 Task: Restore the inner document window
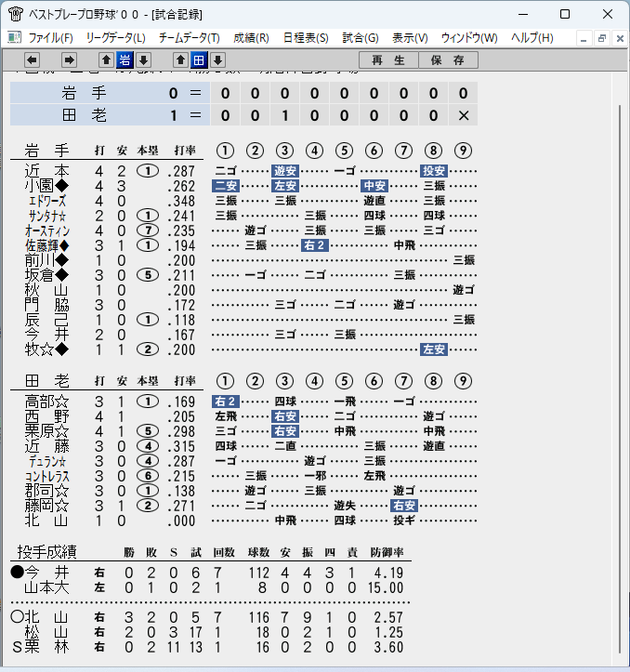pyautogui.click(x=602, y=38)
